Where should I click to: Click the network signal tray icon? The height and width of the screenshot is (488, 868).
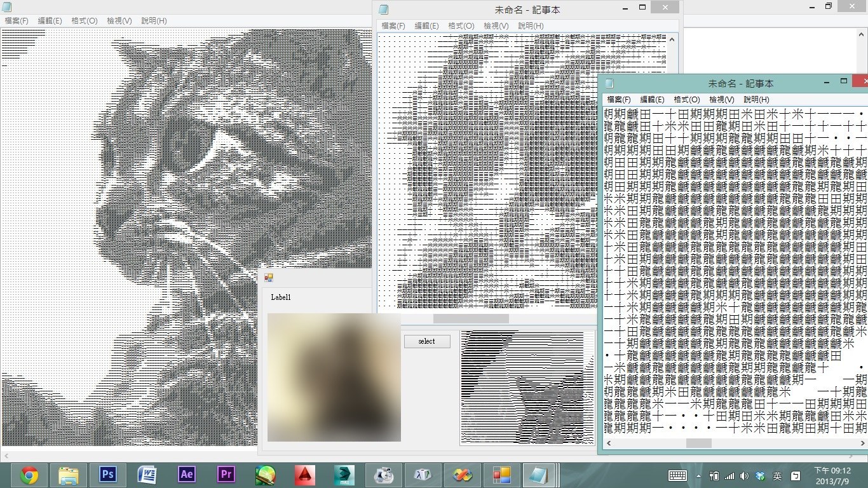(x=729, y=476)
